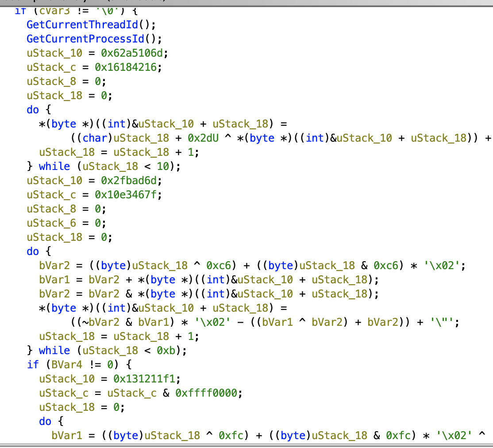Viewport: 493px width, 448px height.
Task: Highlight the constant 0x2fbad6d
Action: (132, 180)
